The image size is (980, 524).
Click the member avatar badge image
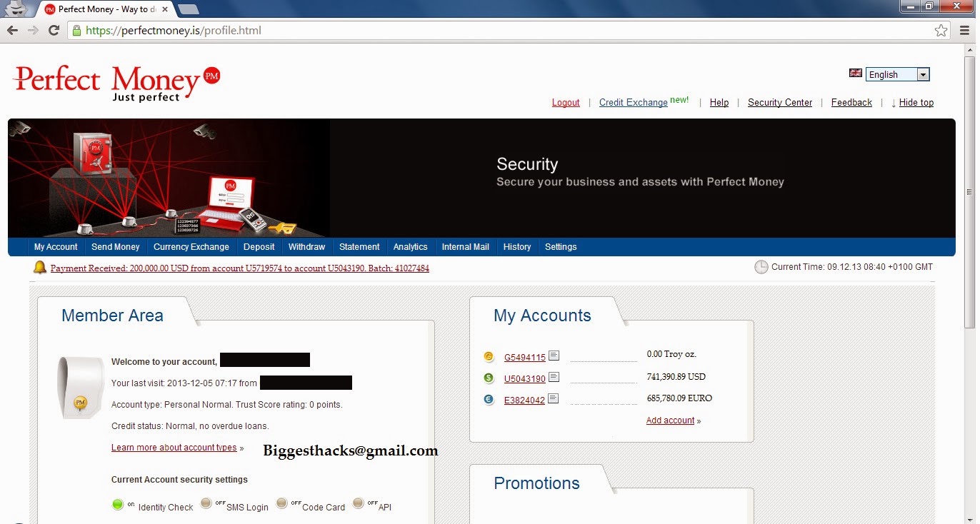click(x=81, y=387)
